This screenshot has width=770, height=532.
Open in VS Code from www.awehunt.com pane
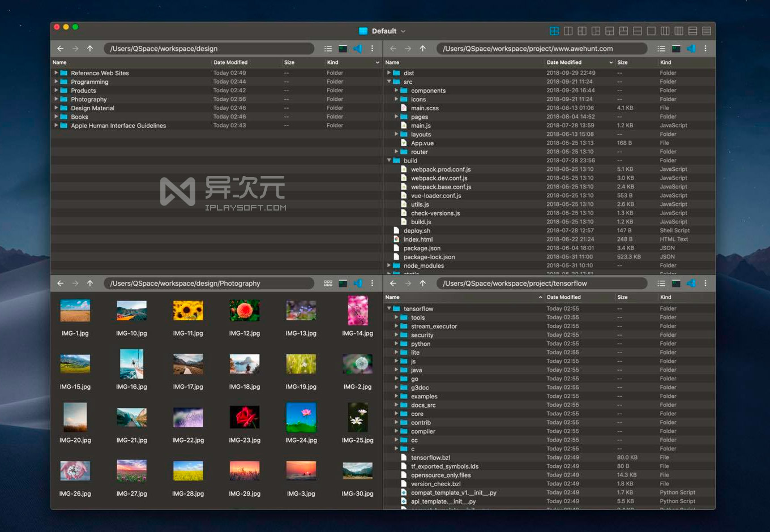coord(691,49)
